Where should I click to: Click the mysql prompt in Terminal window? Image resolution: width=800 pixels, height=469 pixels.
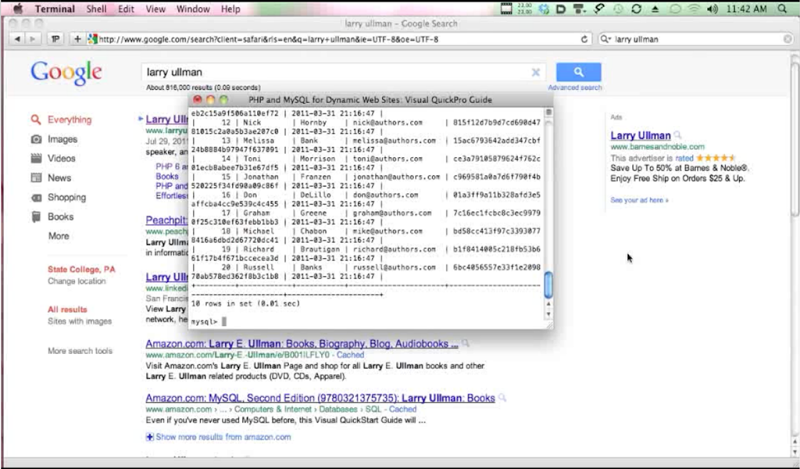[204, 322]
